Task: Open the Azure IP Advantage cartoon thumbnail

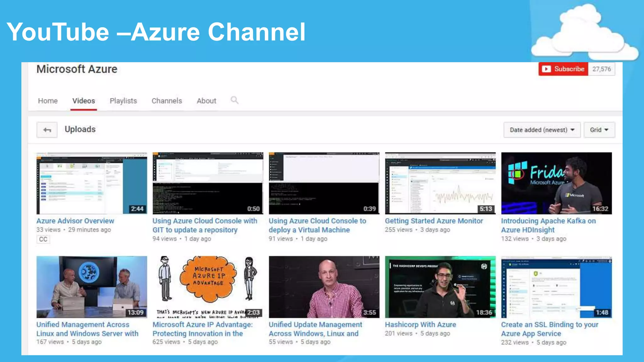Action: (x=208, y=287)
